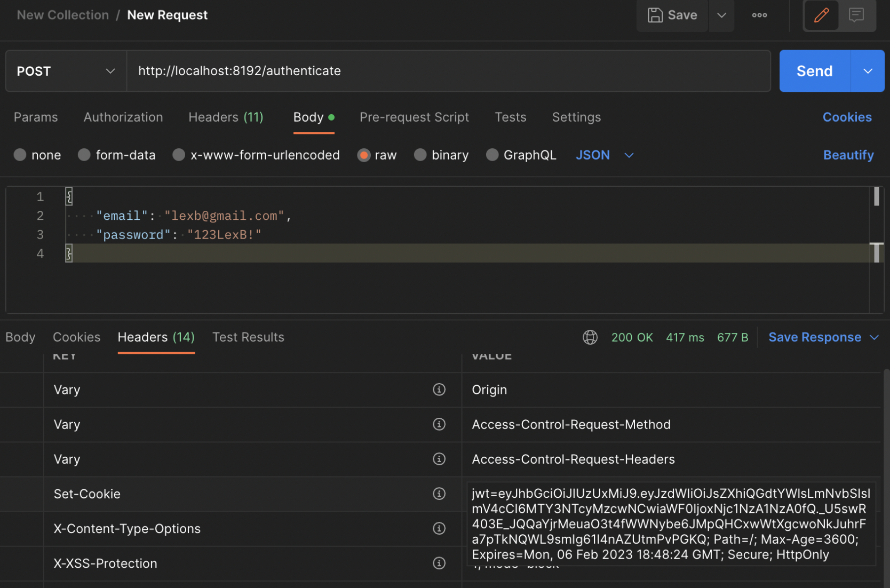Open the JSON format dropdown

click(x=605, y=155)
